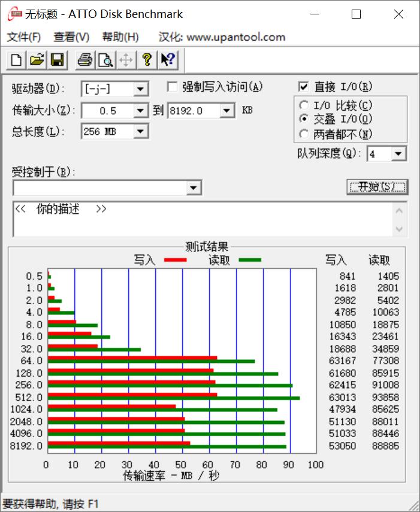Screen dimensions: 420x512
Task: Click the description box scroll up arrow
Action: click(399, 211)
